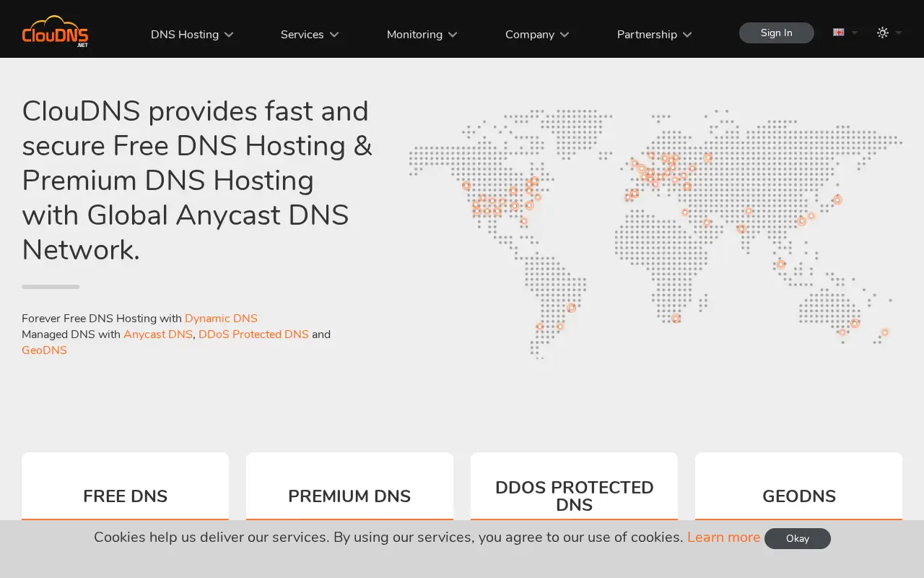The image size is (924, 578).
Task: Select the DDOS PROTECTED DNS card
Action: tap(574, 486)
